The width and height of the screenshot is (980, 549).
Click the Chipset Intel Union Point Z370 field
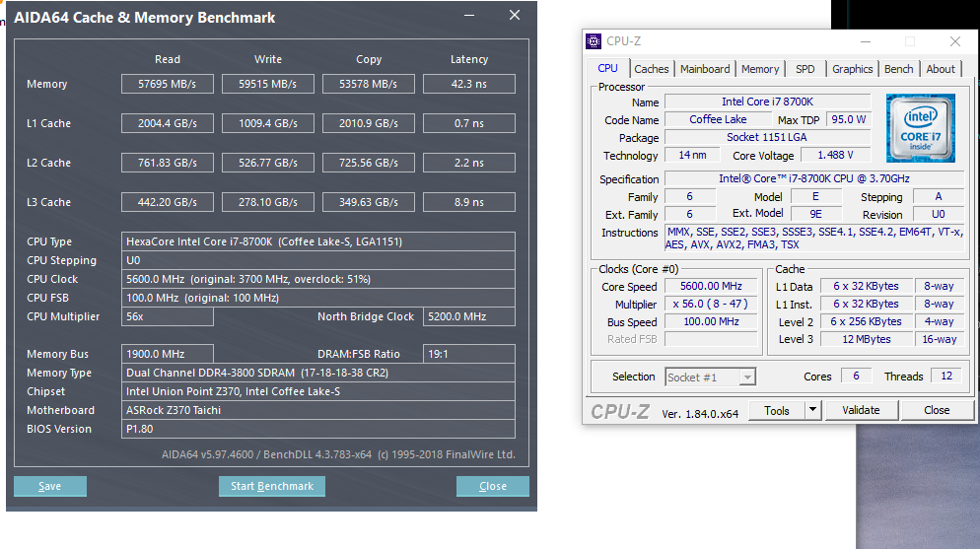(x=318, y=391)
